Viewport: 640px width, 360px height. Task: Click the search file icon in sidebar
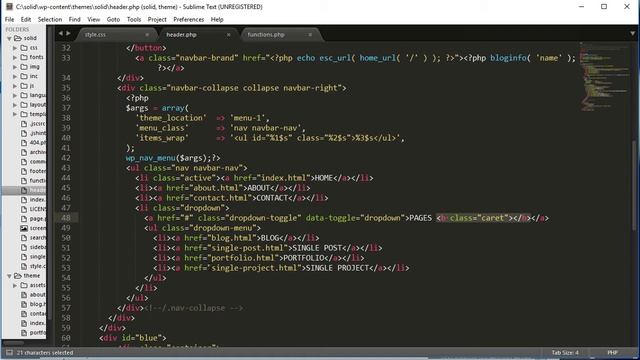[x=24, y=238]
